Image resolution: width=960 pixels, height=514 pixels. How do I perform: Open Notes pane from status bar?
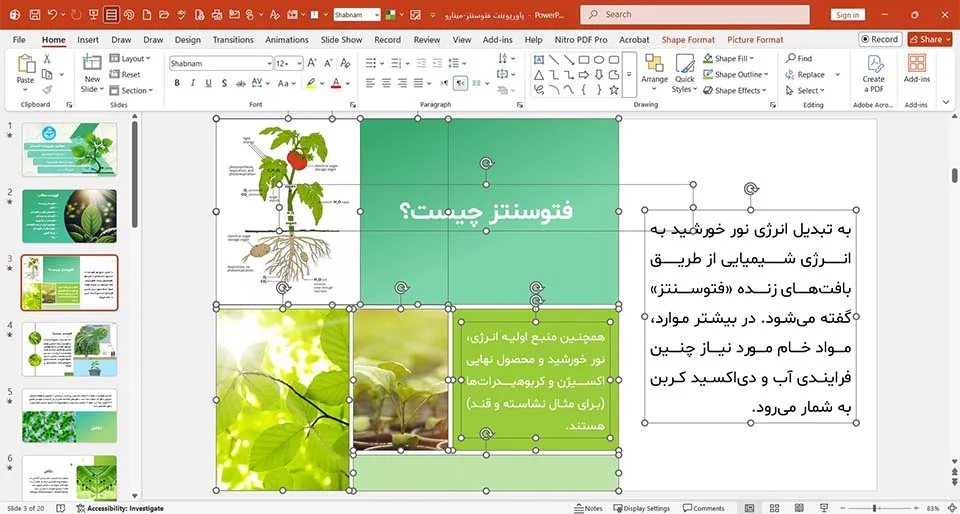coord(588,508)
